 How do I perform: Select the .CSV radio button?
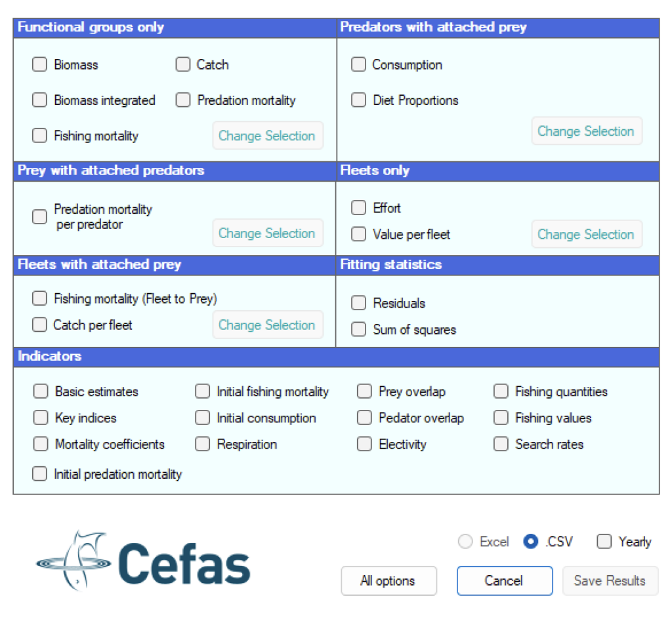tap(530, 541)
